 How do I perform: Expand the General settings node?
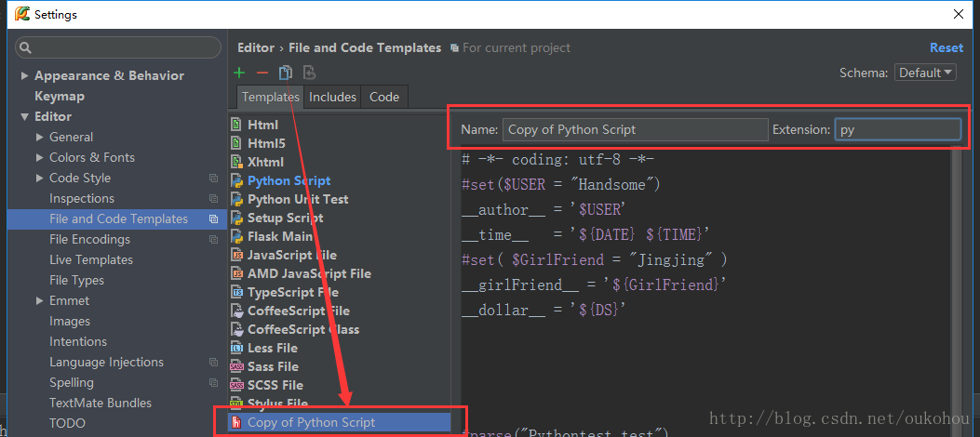point(40,137)
